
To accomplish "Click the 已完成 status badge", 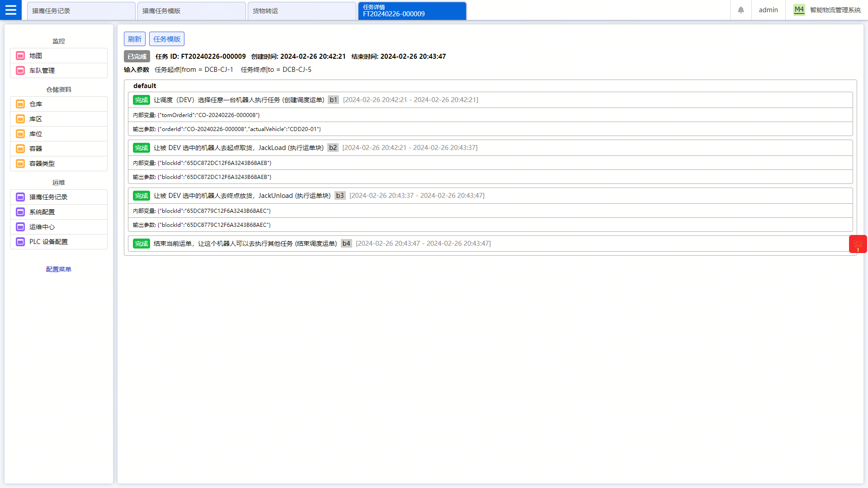I will tap(137, 56).
